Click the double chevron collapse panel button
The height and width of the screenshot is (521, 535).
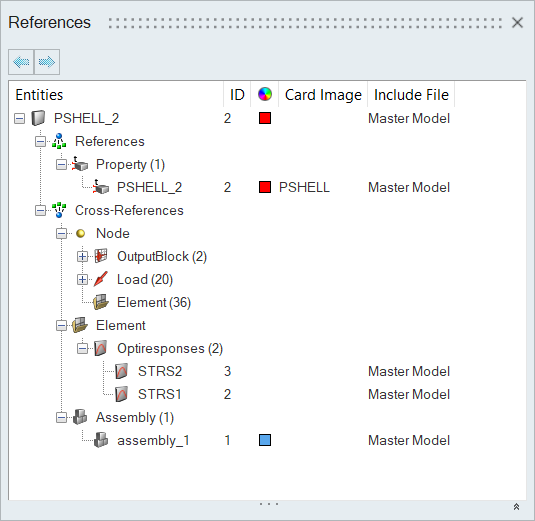point(516,507)
